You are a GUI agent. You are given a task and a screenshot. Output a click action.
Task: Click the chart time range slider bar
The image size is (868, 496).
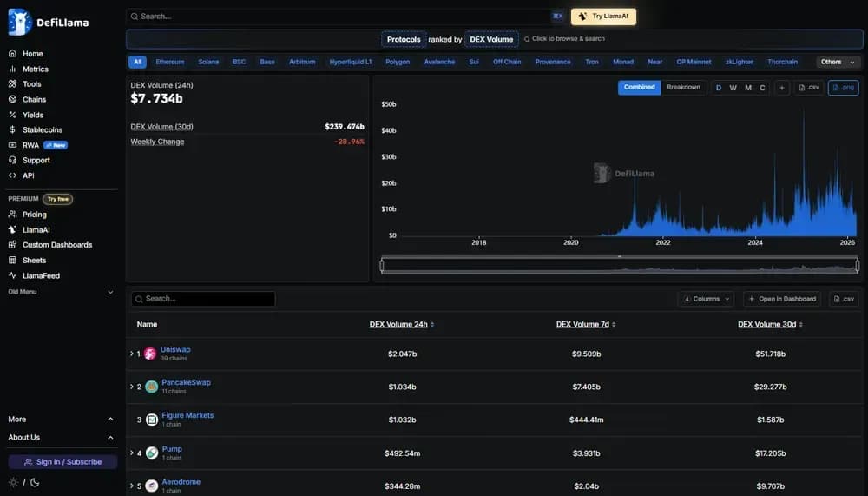pos(619,266)
